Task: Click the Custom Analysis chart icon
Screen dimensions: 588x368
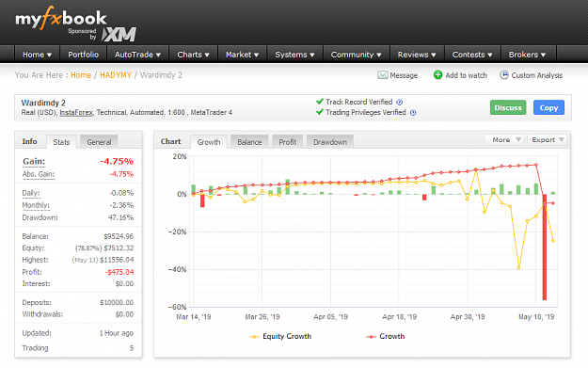Action: (504, 74)
